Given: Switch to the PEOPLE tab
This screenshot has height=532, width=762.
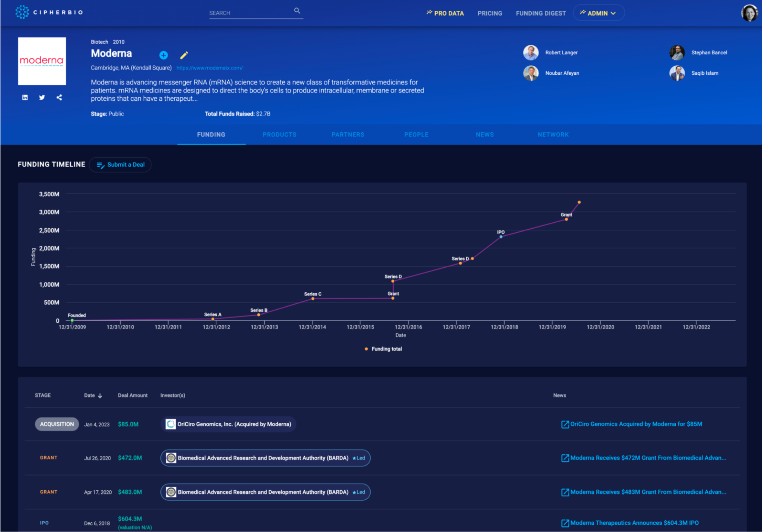Looking at the screenshot, I should click(x=416, y=135).
